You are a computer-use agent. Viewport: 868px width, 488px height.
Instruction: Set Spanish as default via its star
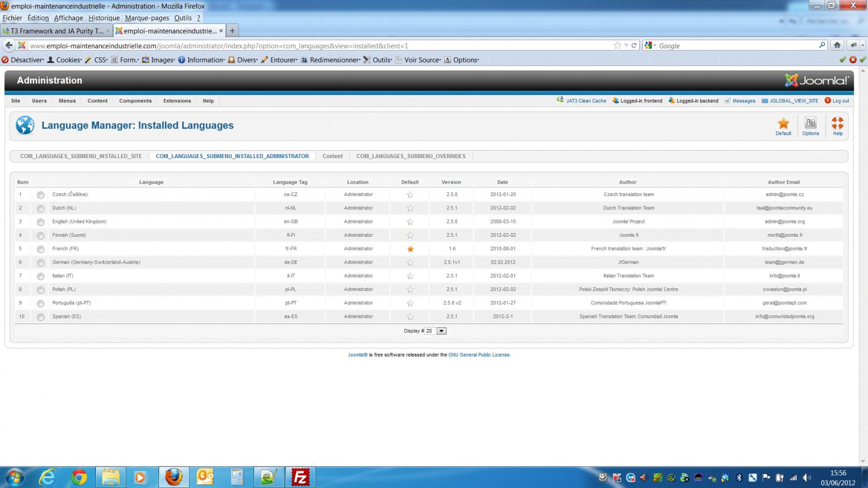[410, 317]
